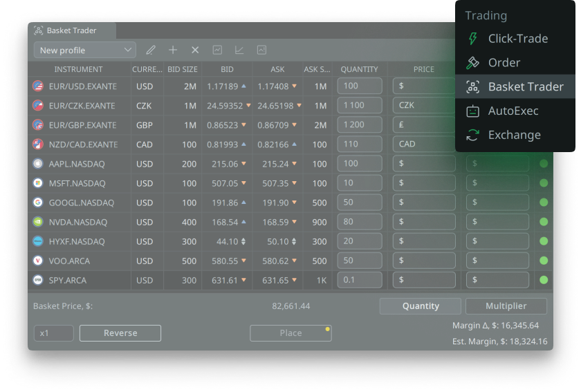Screen dimensions: 581x392
Task: Click the HYXF.NASDAQ ask price stepper arrows
Action: click(293, 241)
